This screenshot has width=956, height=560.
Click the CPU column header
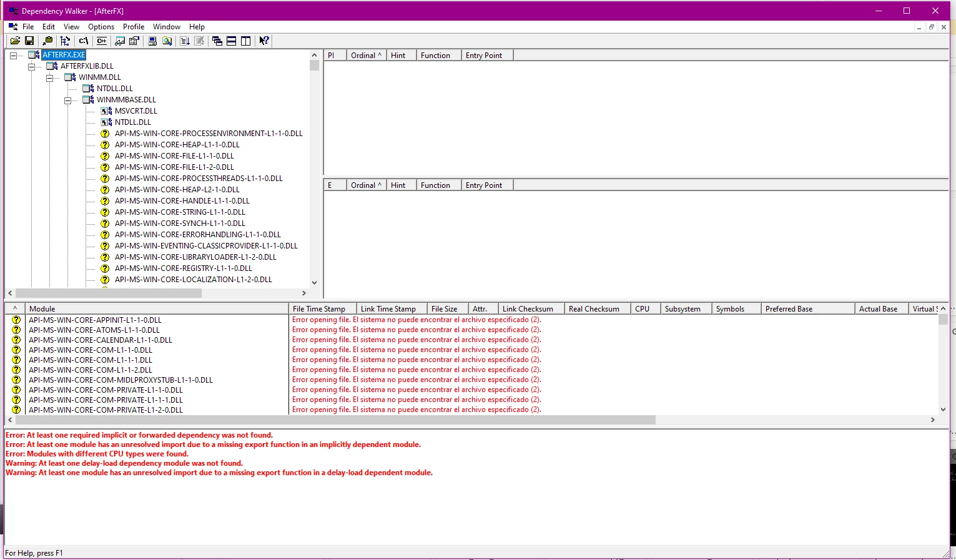pyautogui.click(x=646, y=309)
